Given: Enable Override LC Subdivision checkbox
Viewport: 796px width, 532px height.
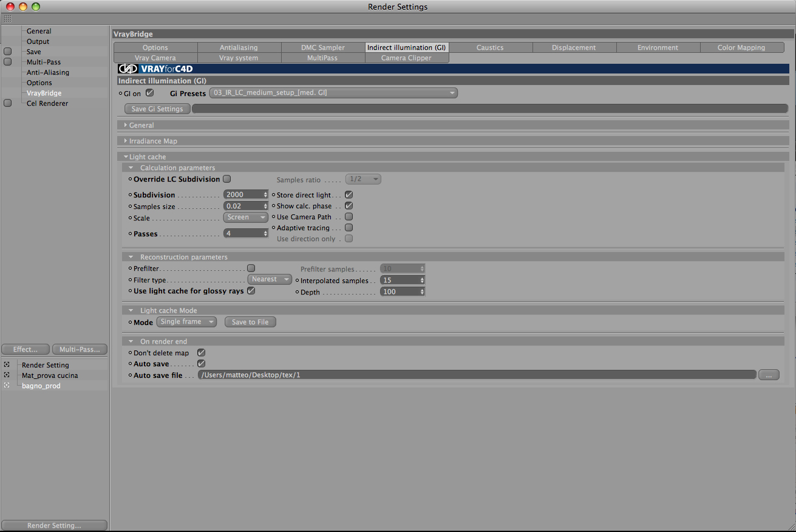Looking at the screenshot, I should pos(226,179).
